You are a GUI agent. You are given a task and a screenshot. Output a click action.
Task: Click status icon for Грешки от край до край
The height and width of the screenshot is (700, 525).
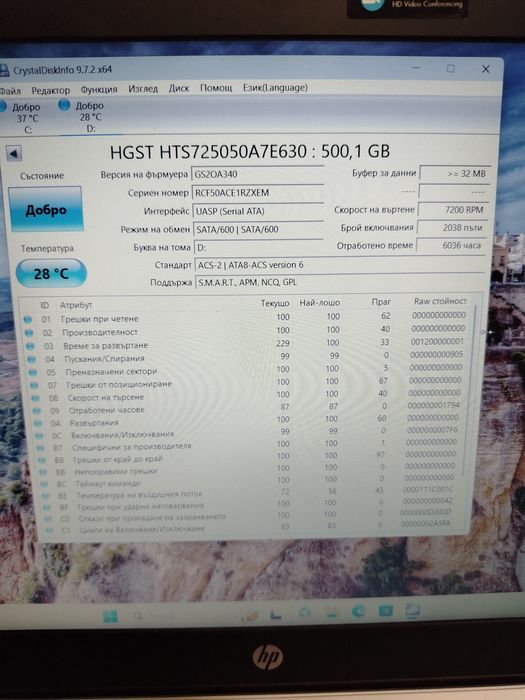tap(42, 459)
